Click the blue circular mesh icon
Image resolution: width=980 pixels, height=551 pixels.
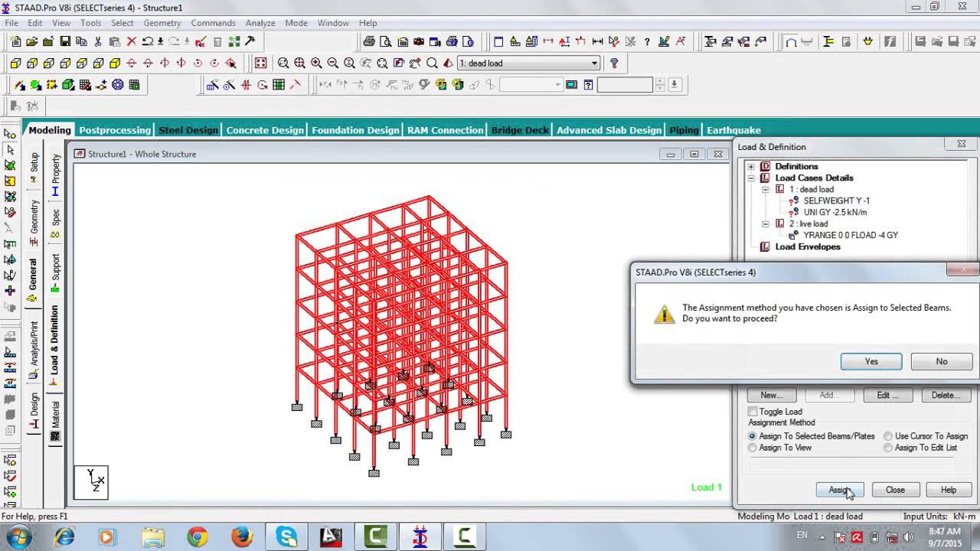(x=118, y=85)
